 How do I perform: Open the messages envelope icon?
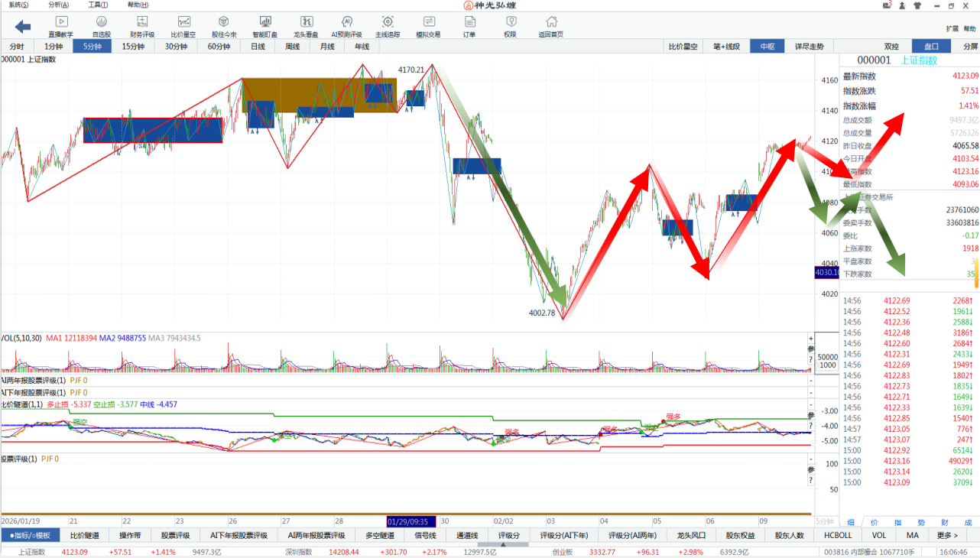[887, 5]
